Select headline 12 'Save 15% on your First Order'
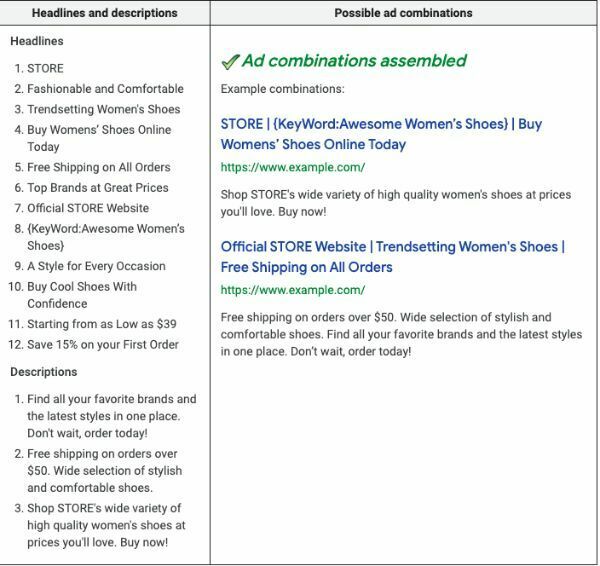The width and height of the screenshot is (600, 566). coord(103,344)
